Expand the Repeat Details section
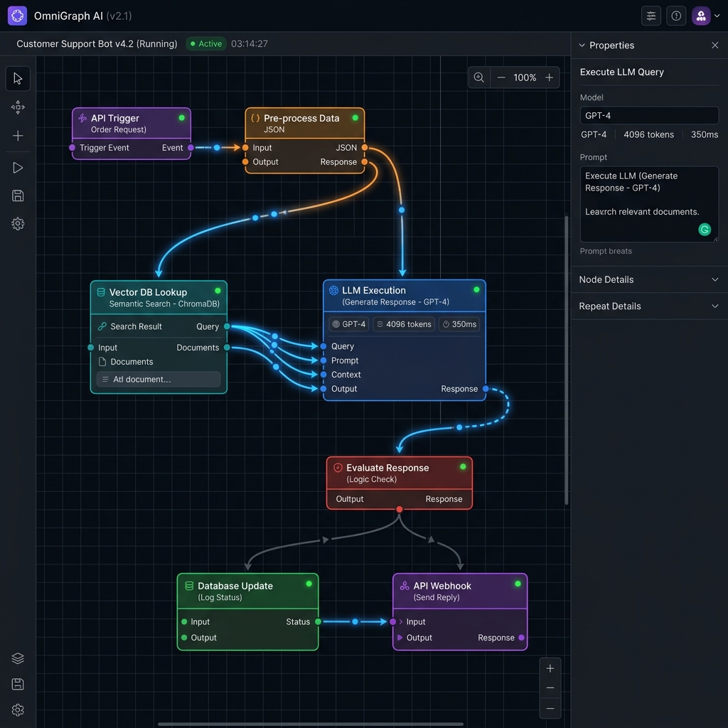Image resolution: width=728 pixels, height=728 pixels. (x=649, y=306)
